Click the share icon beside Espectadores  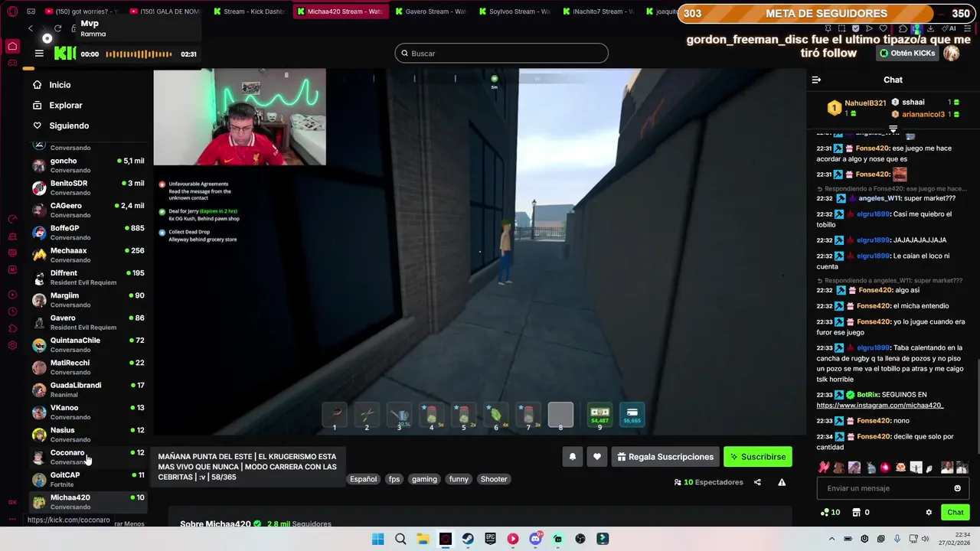click(757, 482)
